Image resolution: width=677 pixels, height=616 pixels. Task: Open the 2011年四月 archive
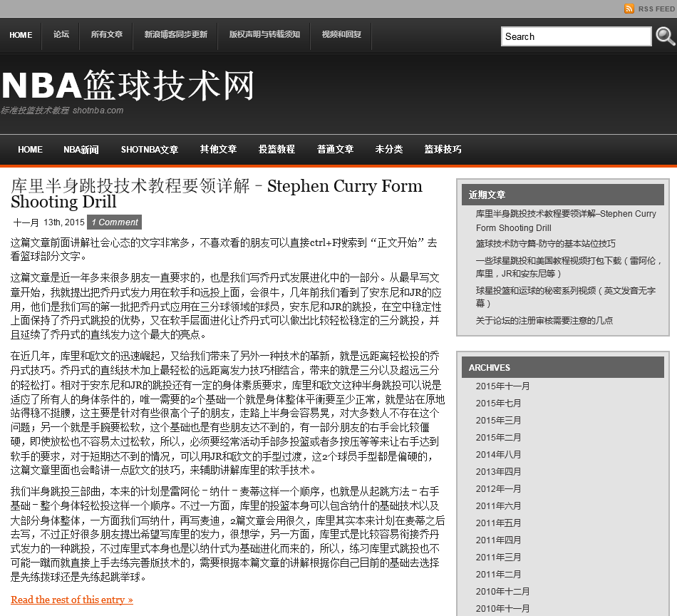click(498, 540)
